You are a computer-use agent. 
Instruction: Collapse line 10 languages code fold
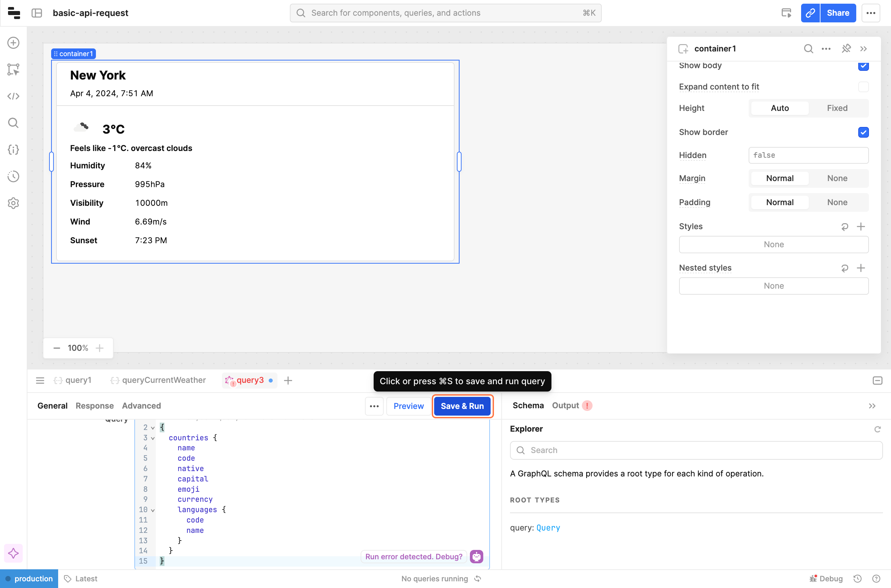[x=153, y=510]
